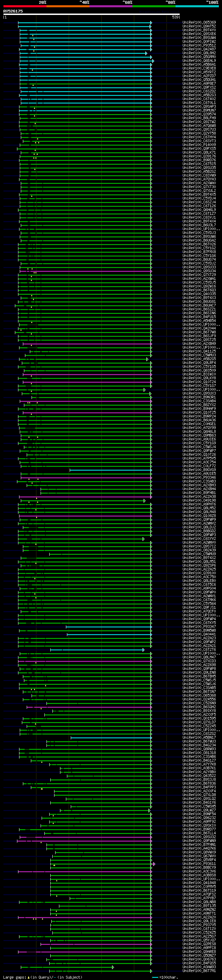Open the UniRef100_A2ZA38 entry

point(199,496)
